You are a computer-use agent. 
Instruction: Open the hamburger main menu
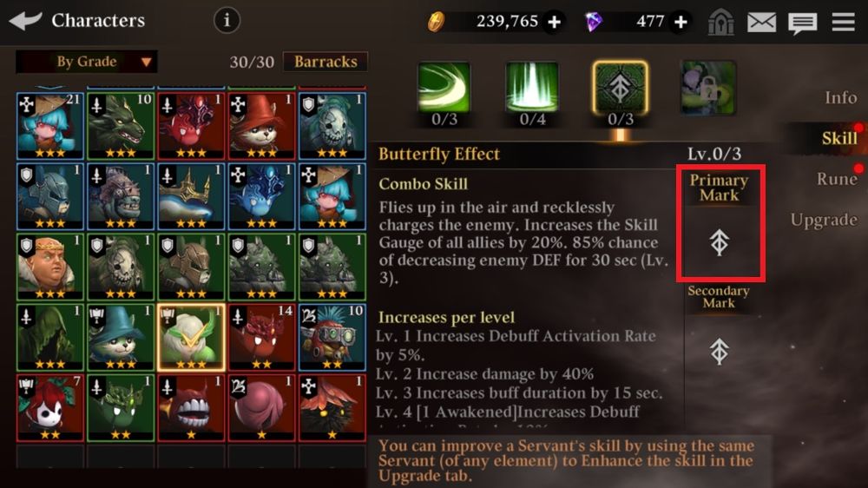pos(843,22)
